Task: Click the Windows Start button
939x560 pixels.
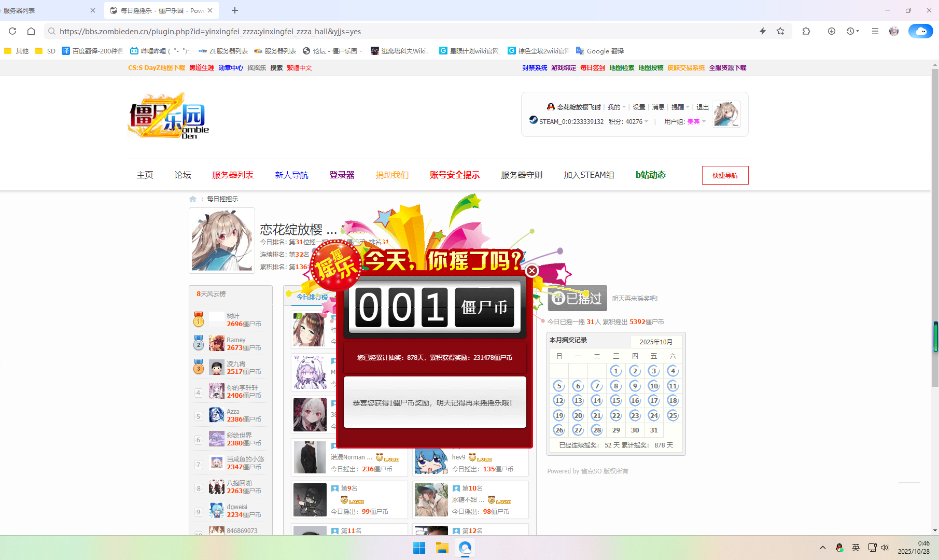Action: coord(419,548)
